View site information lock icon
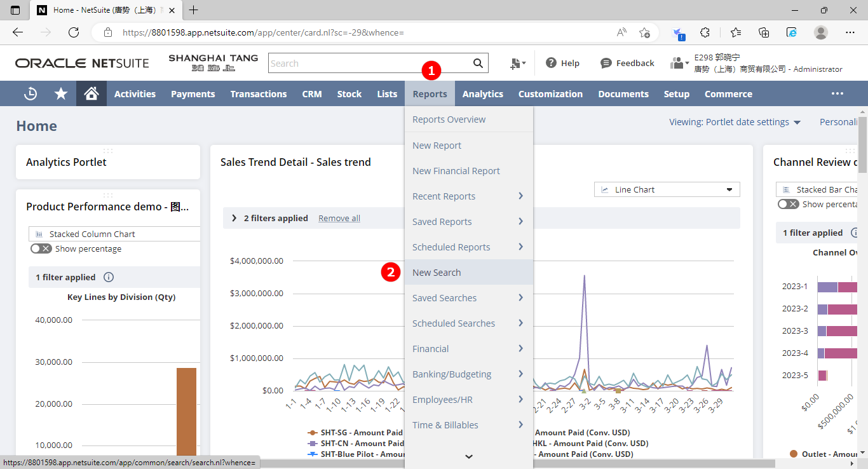The image size is (868, 469). pos(108,32)
